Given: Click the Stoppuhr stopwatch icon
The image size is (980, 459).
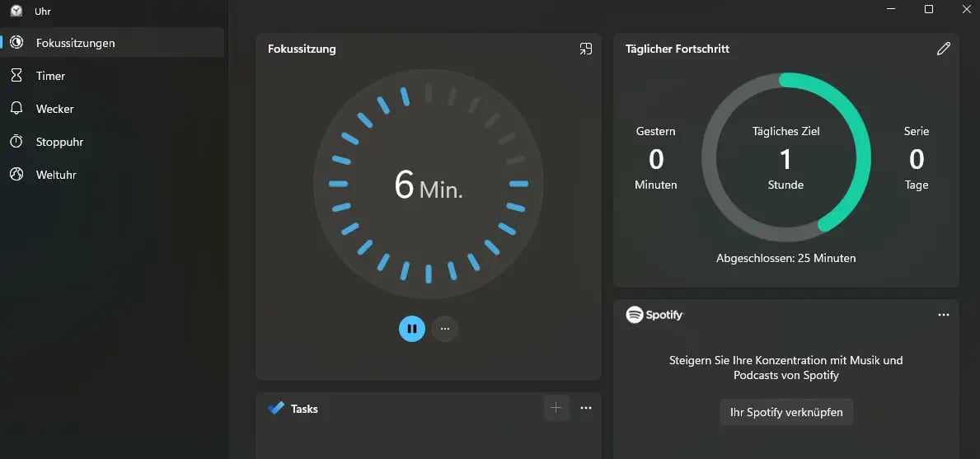Looking at the screenshot, I should (16, 142).
